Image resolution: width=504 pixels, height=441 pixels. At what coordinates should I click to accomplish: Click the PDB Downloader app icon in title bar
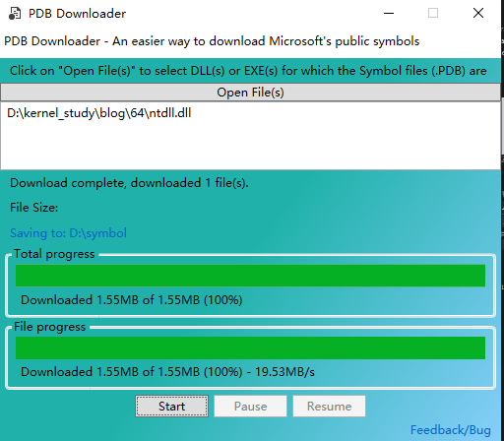(15, 14)
